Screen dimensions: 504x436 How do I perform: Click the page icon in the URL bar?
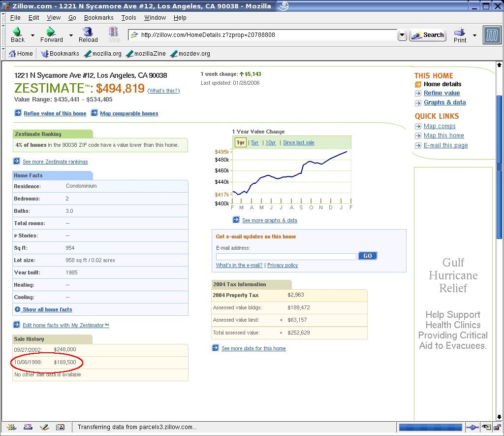(134, 35)
